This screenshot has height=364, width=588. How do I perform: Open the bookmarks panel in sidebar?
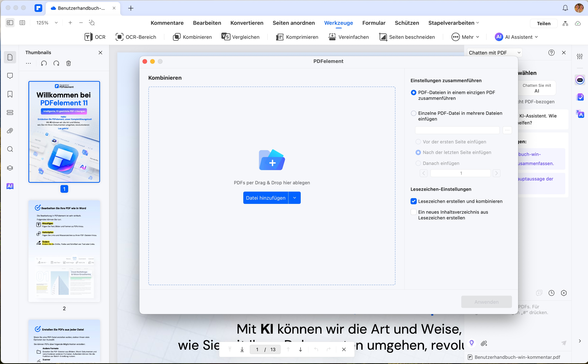(10, 94)
